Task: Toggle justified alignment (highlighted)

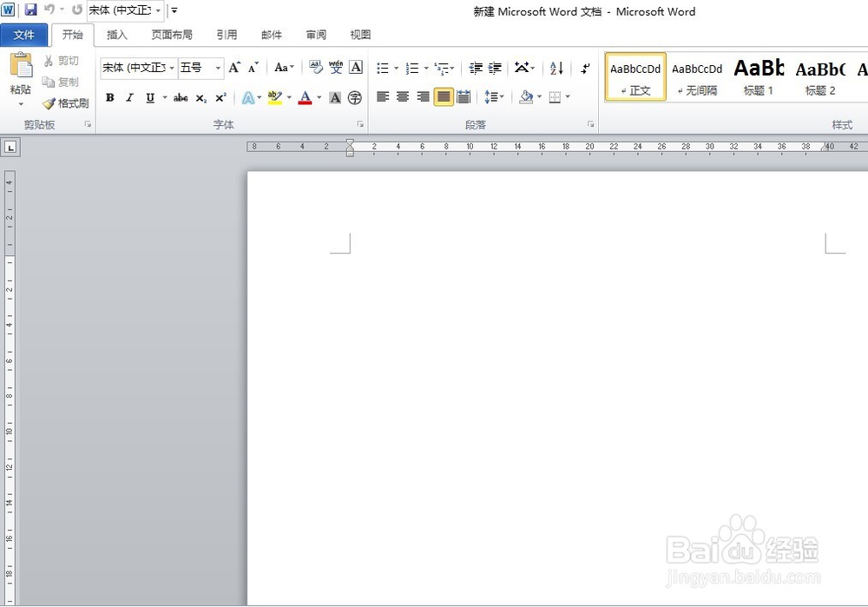Action: 444,97
